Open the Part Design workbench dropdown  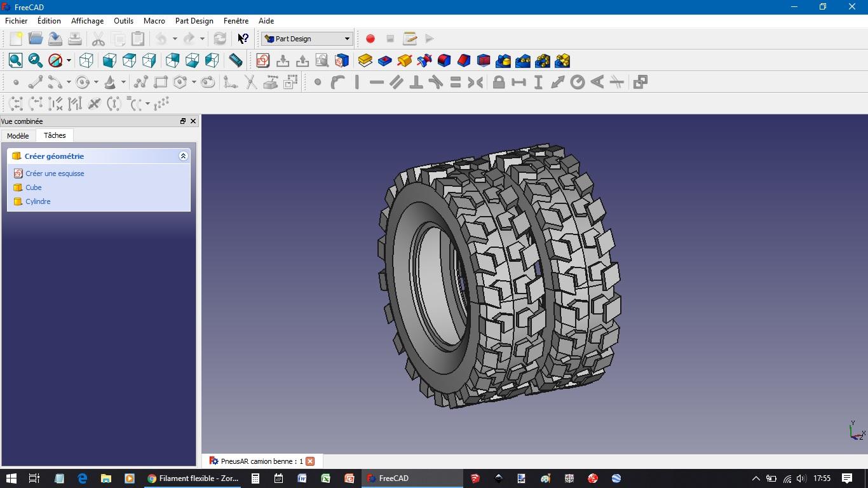click(307, 39)
